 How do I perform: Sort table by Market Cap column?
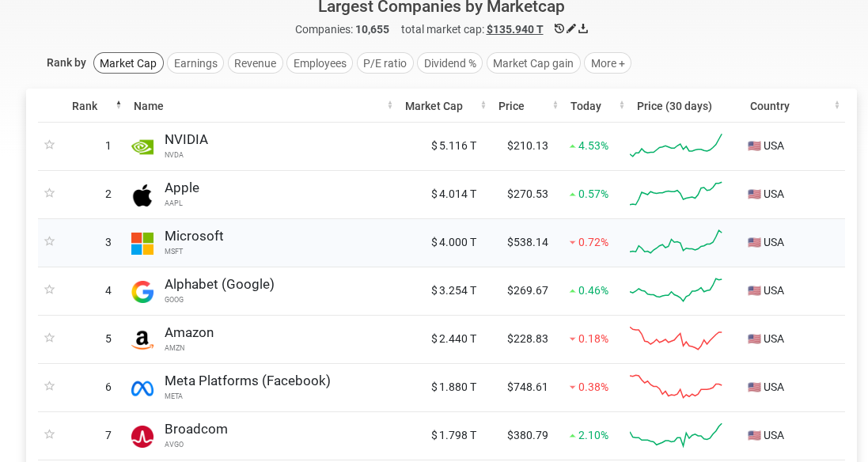pyautogui.click(x=434, y=106)
